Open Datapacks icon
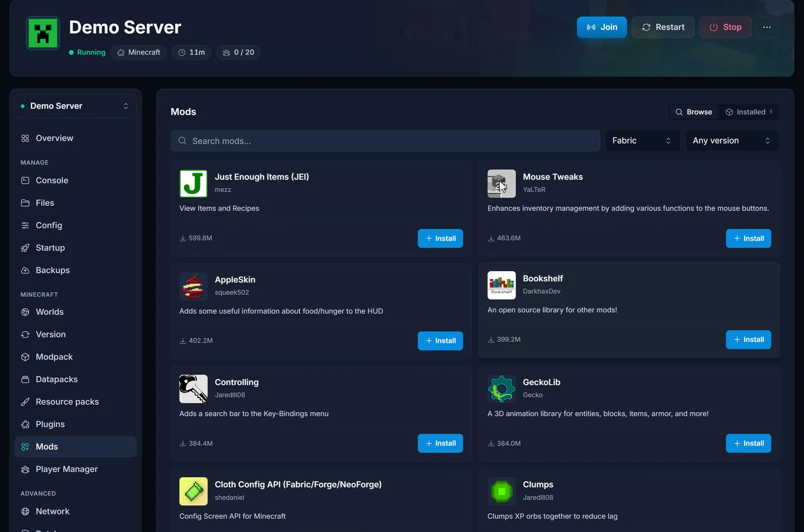 (25, 379)
